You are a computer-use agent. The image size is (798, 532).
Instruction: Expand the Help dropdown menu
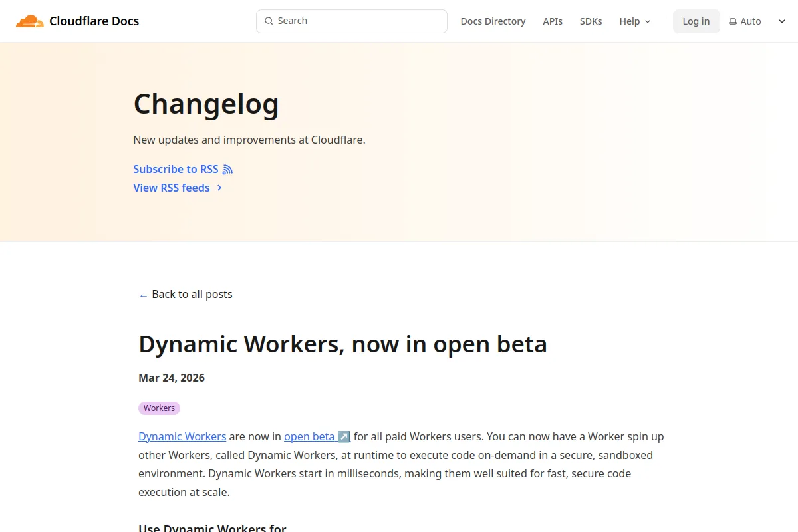(x=635, y=21)
